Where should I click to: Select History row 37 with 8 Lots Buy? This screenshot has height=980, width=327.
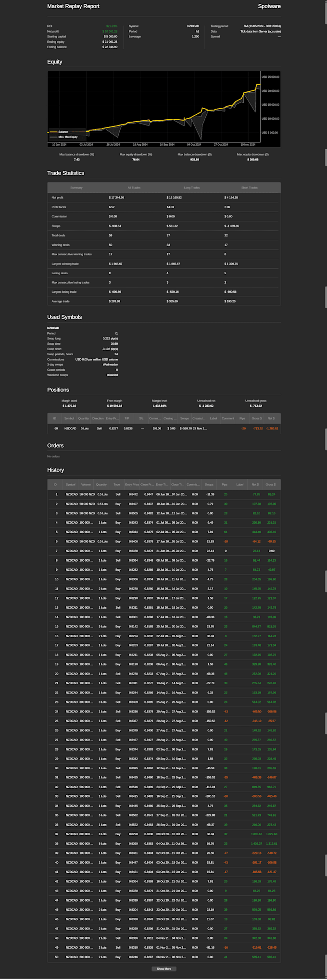click(164, 834)
